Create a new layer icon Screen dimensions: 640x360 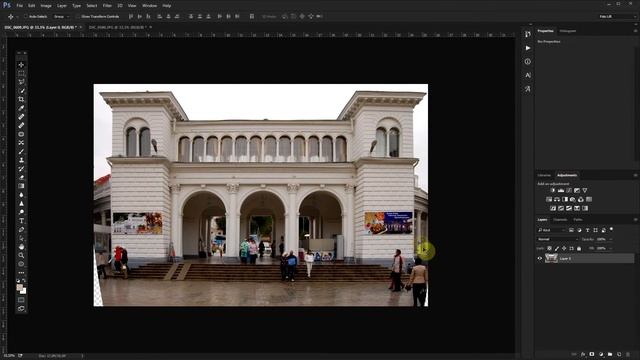point(619,354)
